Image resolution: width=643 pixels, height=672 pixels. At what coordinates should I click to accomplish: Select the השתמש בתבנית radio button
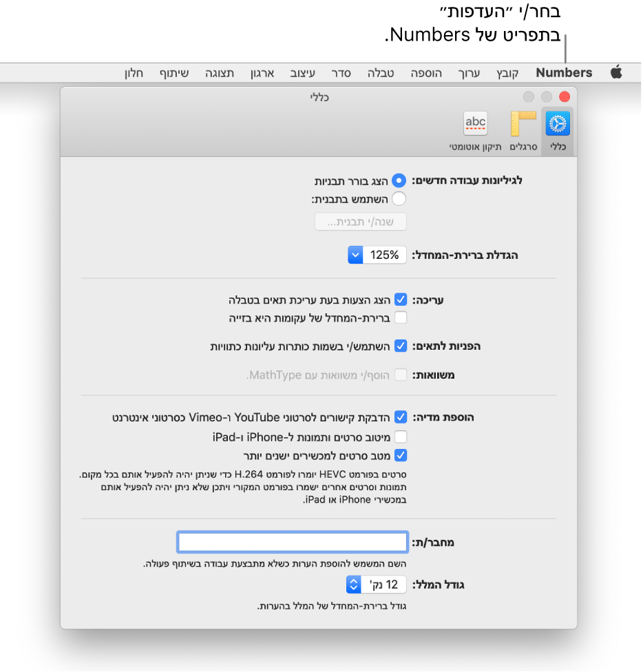pos(399,199)
